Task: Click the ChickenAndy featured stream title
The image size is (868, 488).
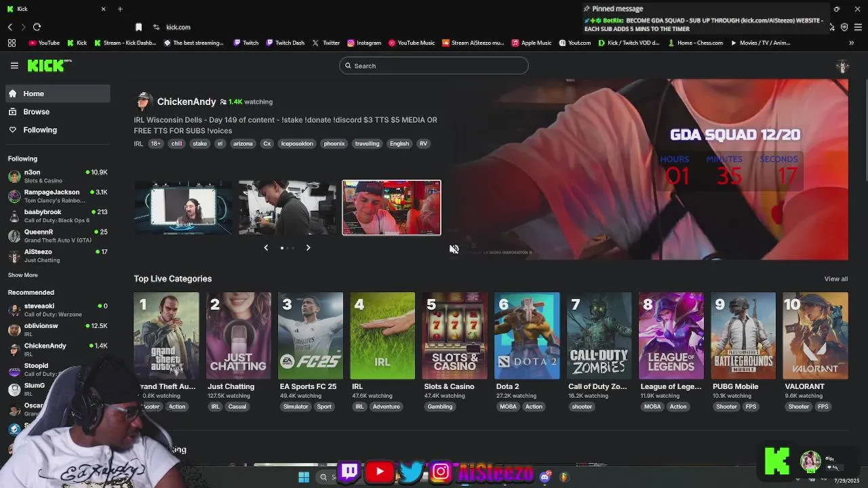Action: pyautogui.click(x=285, y=125)
